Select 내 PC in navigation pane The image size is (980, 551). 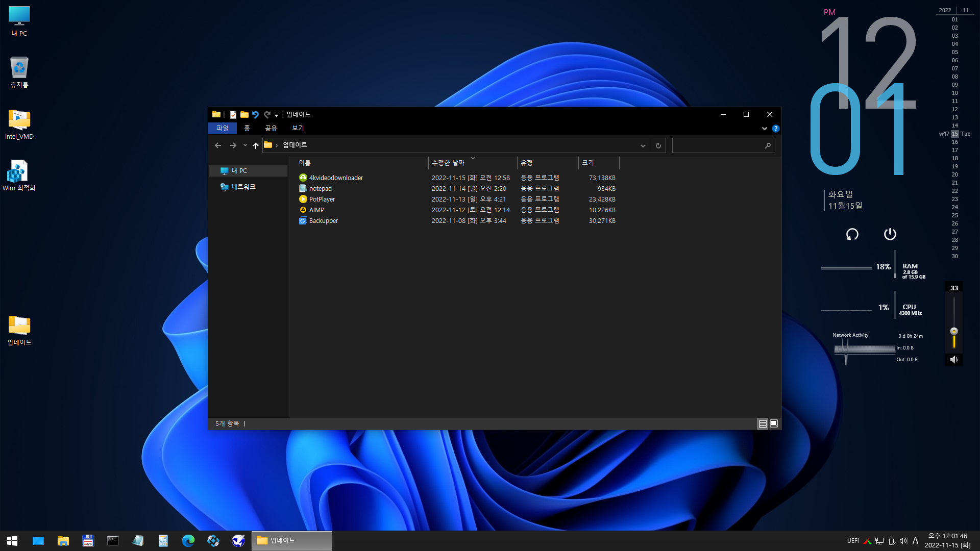click(249, 171)
